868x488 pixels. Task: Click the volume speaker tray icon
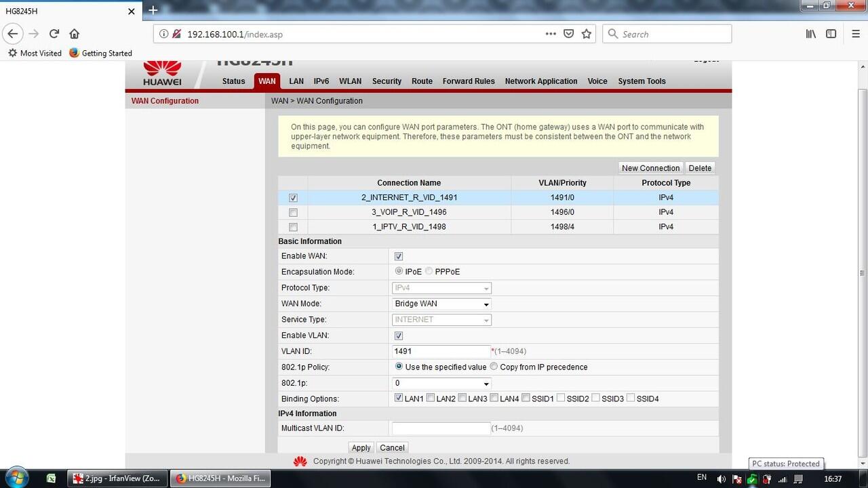click(x=721, y=479)
